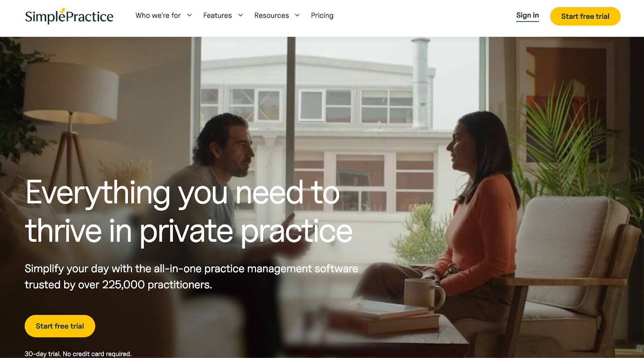This screenshot has width=644, height=358.
Task: Go to the Pricing page
Action: pyautogui.click(x=322, y=15)
